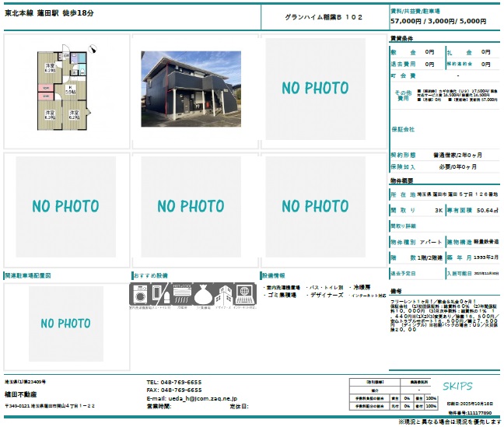Click the HOT&COOL air conditioner icon
Viewport: 504px width, 427px height.
(x=181, y=296)
